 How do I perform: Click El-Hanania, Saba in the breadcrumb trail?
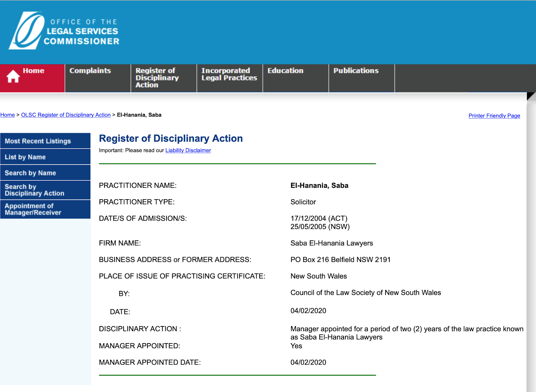pyautogui.click(x=139, y=115)
